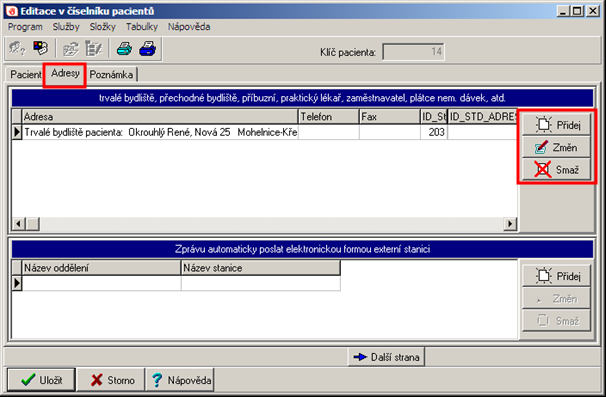Click the Název oddělení column header
606x397 pixels.
coord(101,268)
